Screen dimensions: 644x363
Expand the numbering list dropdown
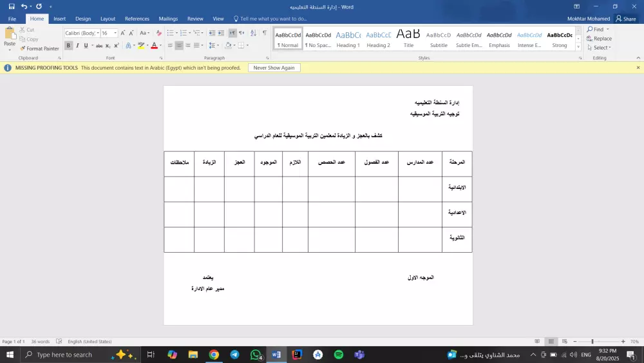pos(190,33)
